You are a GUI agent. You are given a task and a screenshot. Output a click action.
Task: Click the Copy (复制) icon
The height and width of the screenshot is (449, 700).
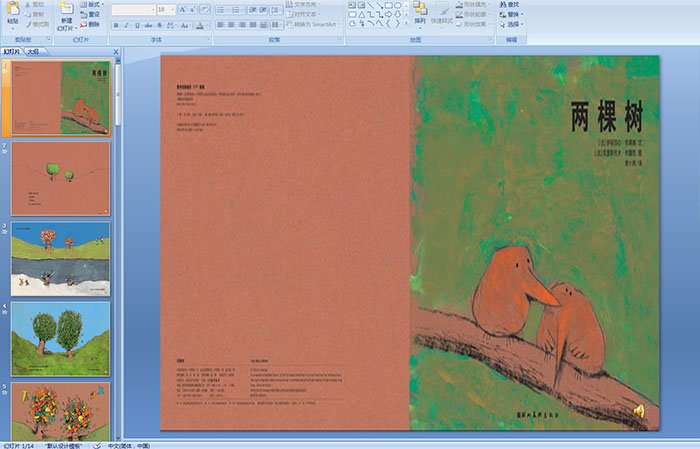pos(28,14)
